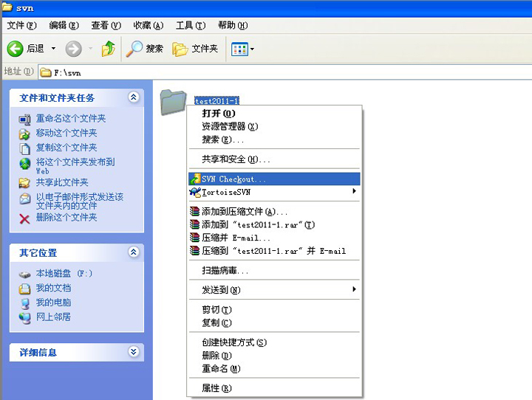Expand the 详细信息 panel
532x400 pixels.
point(134,351)
